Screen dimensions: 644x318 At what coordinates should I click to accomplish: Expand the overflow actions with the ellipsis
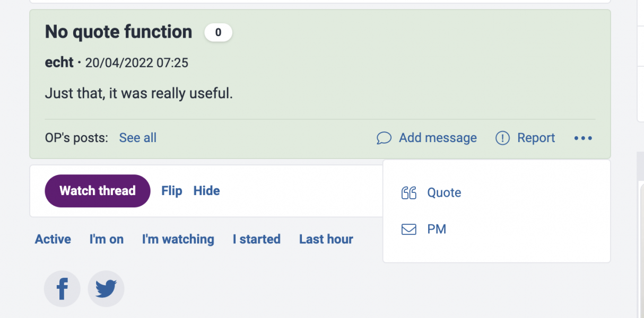point(583,138)
